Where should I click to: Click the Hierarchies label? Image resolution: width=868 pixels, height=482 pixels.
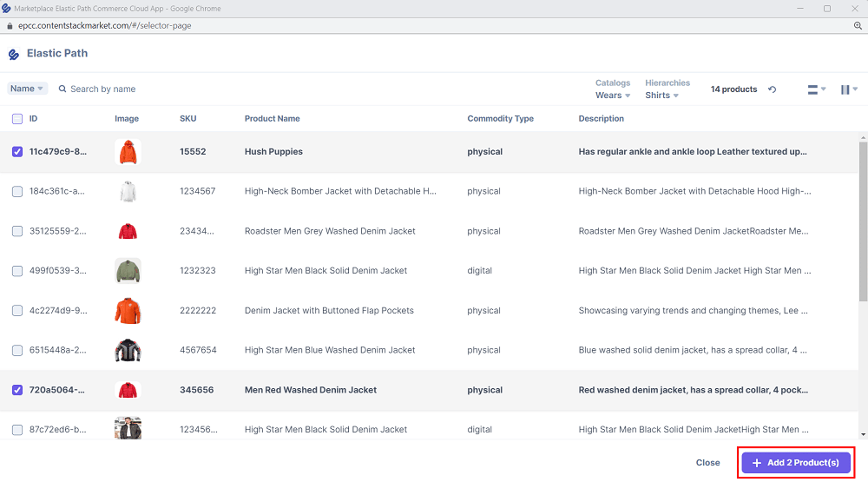(x=668, y=83)
